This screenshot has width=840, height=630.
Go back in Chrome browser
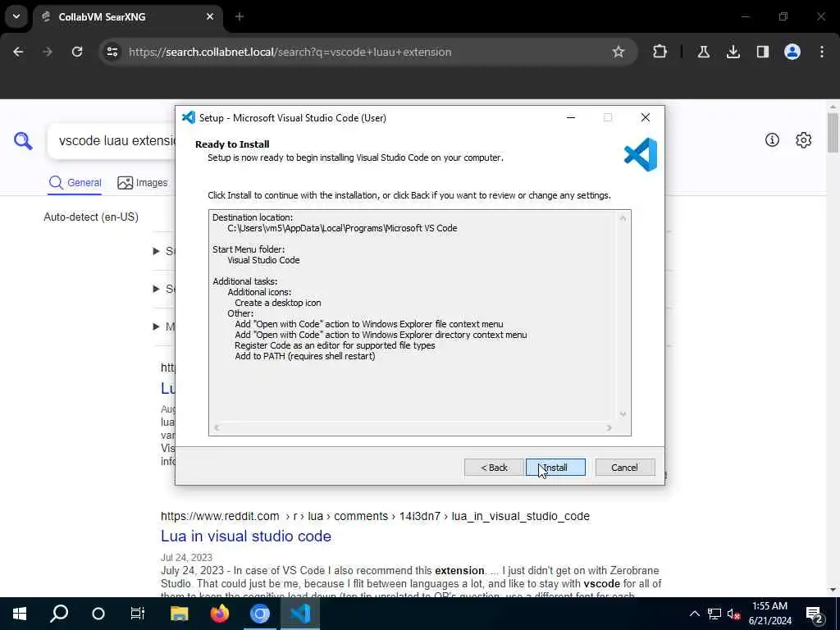click(18, 52)
